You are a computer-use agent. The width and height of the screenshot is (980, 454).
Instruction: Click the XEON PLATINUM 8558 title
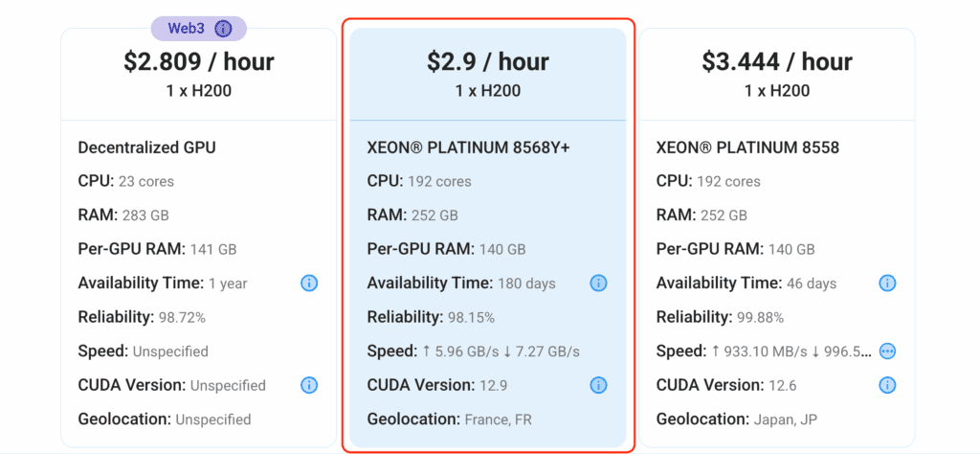[x=747, y=148]
